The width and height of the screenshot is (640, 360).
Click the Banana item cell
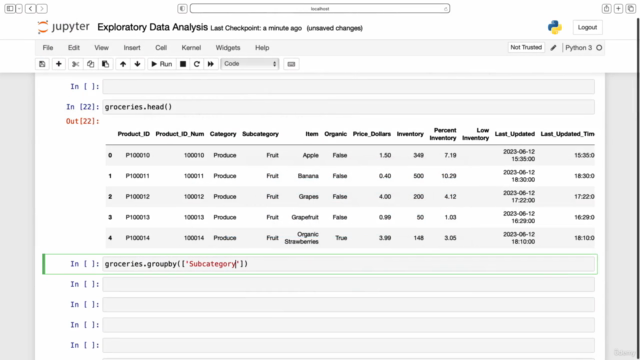[308, 176]
